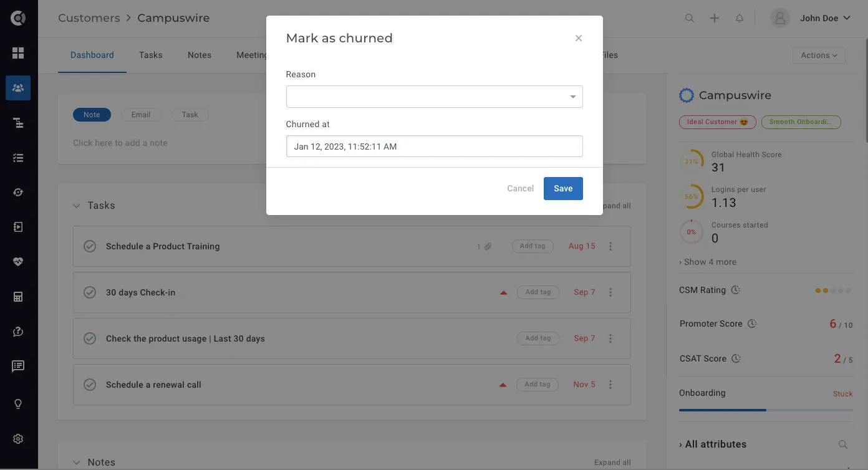Open the sidebar lightbulb ideas icon
This screenshot has height=470, width=868.
pos(18,404)
